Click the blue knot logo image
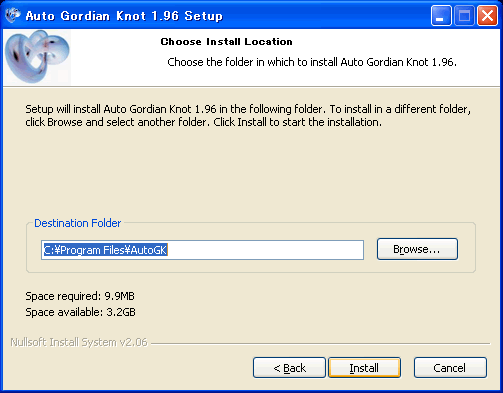The width and height of the screenshot is (503, 393). [37, 57]
